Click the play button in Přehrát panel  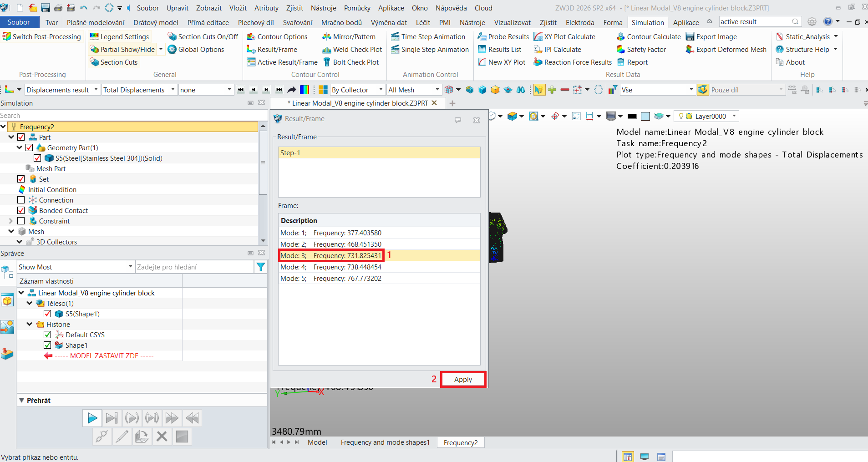(x=92, y=418)
